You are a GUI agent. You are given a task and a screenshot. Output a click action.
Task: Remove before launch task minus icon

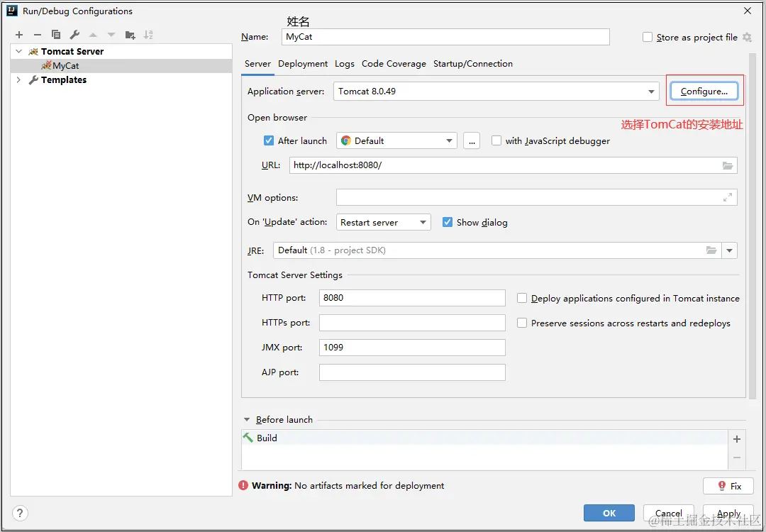click(x=737, y=458)
